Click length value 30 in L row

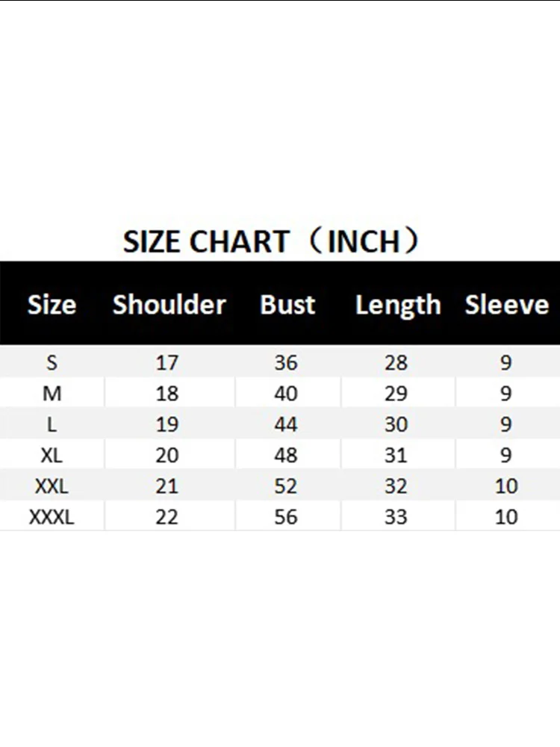coord(396,424)
